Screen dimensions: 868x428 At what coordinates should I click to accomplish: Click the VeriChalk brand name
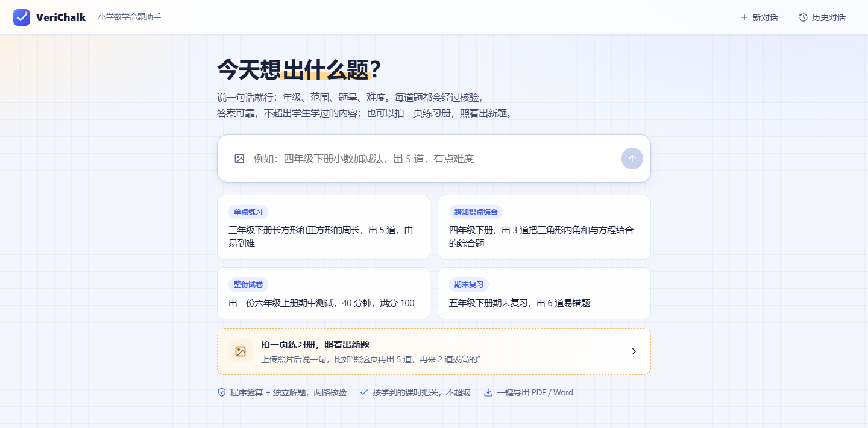click(x=61, y=17)
